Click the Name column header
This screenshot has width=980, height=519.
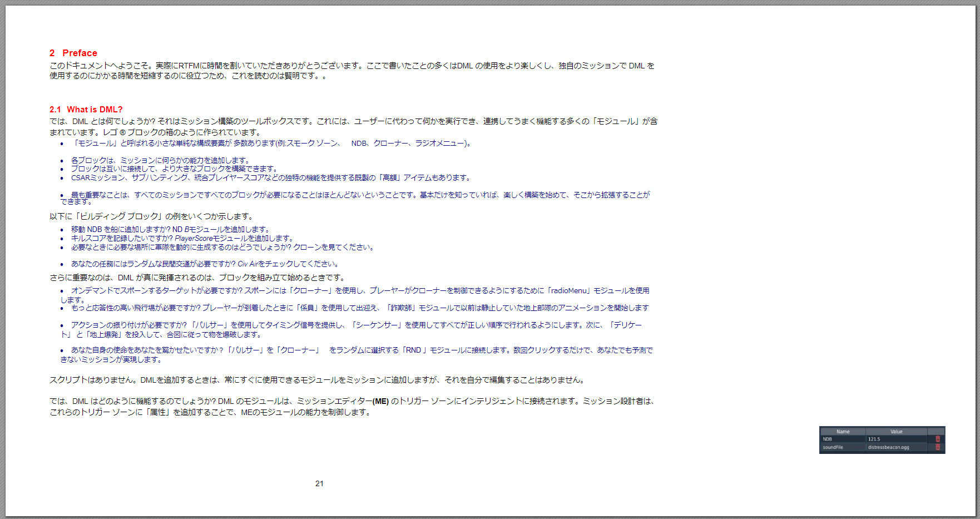tap(843, 432)
